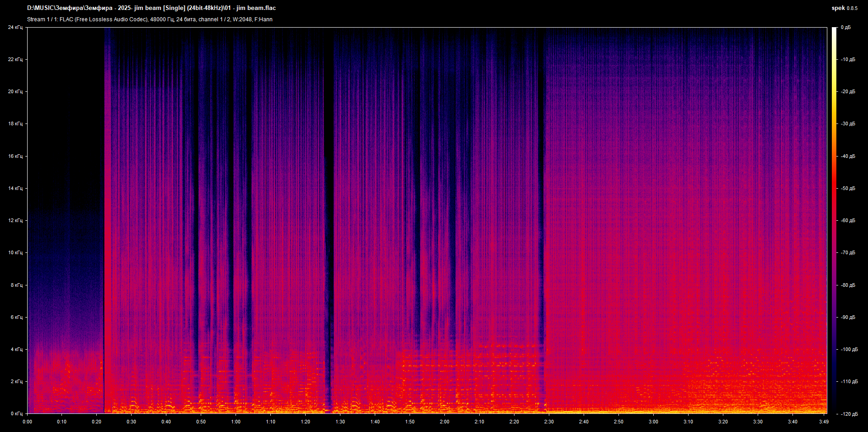The width and height of the screenshot is (868, 432).
Task: Click the vertical color gradient legend bar
Action: click(x=834, y=220)
